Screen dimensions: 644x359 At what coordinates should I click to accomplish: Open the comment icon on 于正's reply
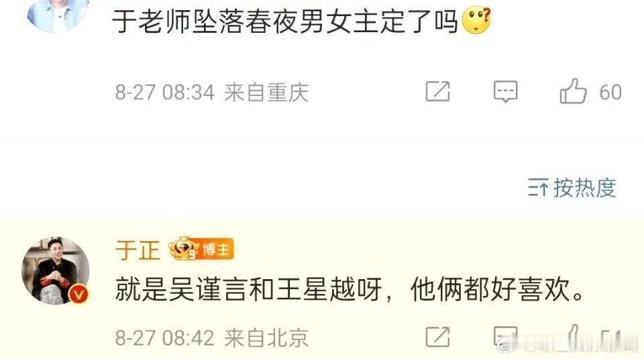(505, 338)
